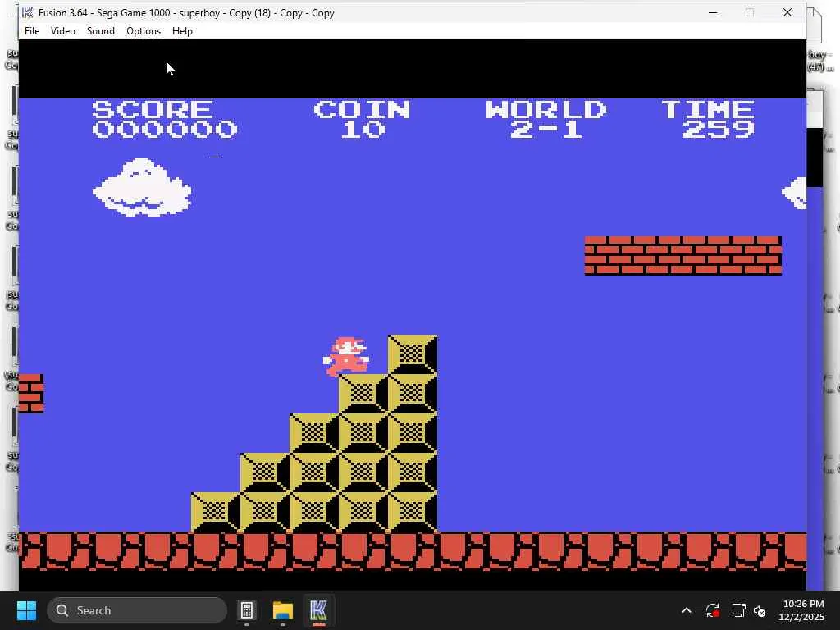Open the Options menu
This screenshot has width=840, height=630.
[x=144, y=31]
